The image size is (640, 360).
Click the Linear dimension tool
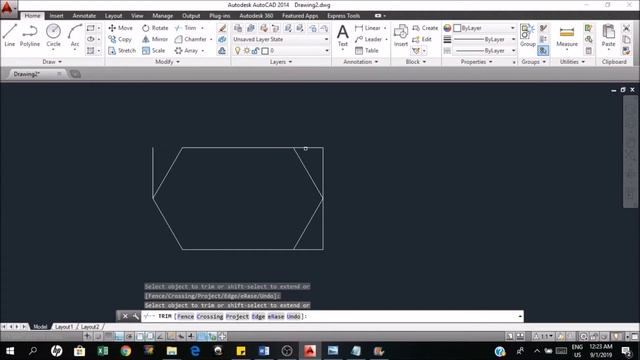click(x=368, y=28)
